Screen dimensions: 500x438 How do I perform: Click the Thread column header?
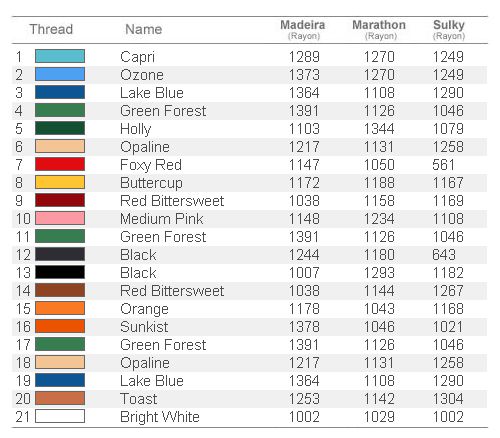tap(51, 29)
